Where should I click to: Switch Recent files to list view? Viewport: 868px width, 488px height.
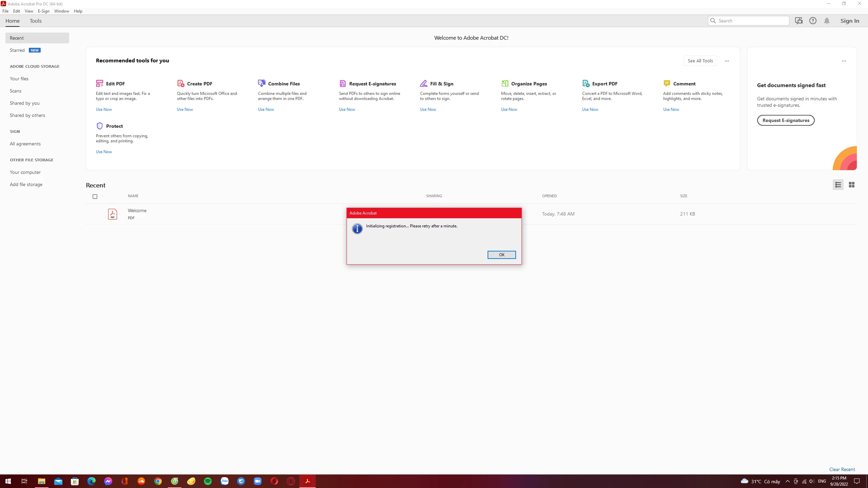point(838,185)
